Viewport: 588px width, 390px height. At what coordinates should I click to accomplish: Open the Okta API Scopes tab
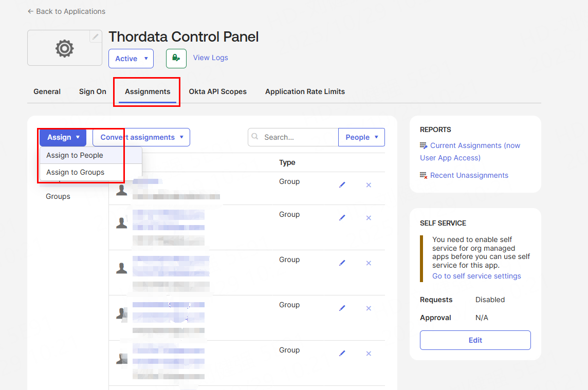pos(217,91)
